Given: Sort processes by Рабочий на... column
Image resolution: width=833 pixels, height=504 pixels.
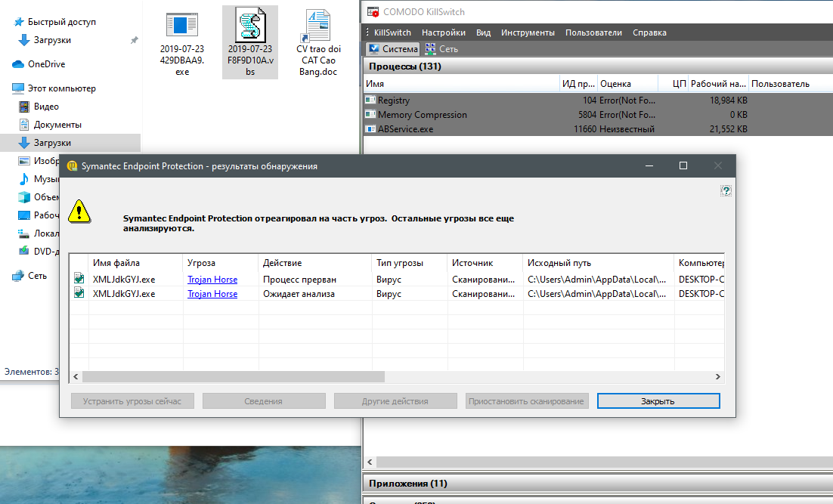Looking at the screenshot, I should [718, 84].
